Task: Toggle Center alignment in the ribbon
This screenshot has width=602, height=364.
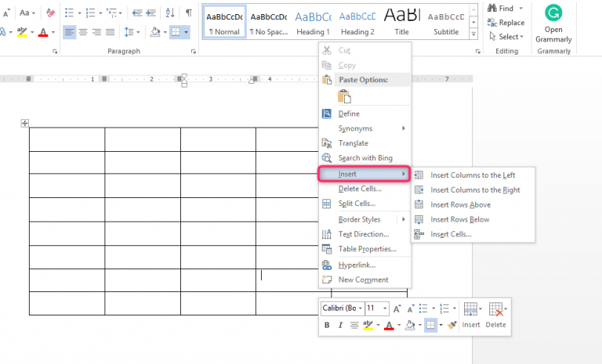Action: tap(83, 32)
